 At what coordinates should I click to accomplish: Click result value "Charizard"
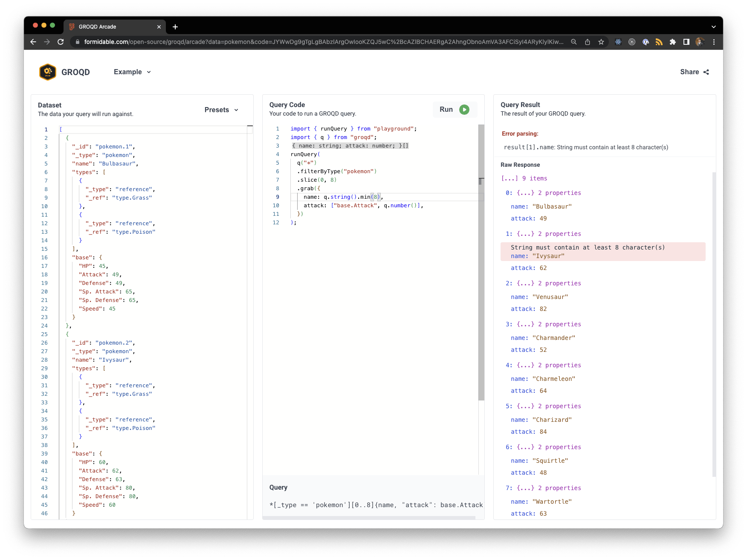(x=552, y=420)
